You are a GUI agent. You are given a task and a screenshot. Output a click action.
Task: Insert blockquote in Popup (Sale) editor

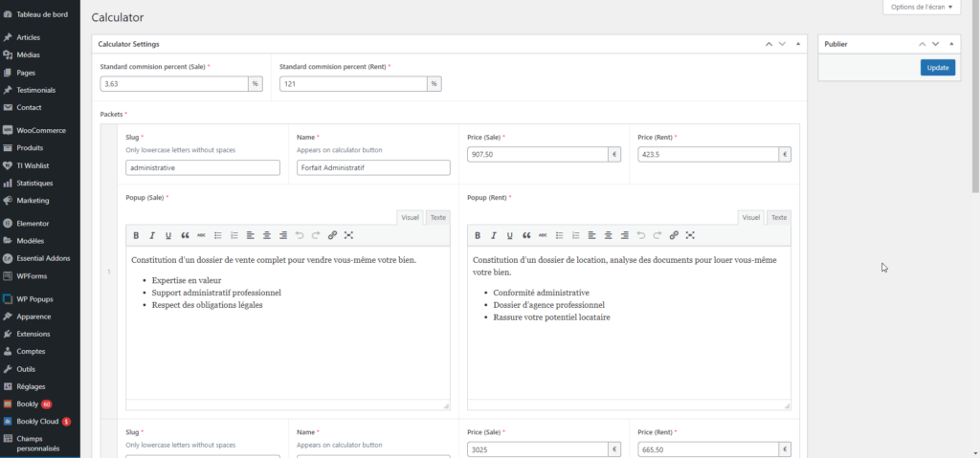185,235
